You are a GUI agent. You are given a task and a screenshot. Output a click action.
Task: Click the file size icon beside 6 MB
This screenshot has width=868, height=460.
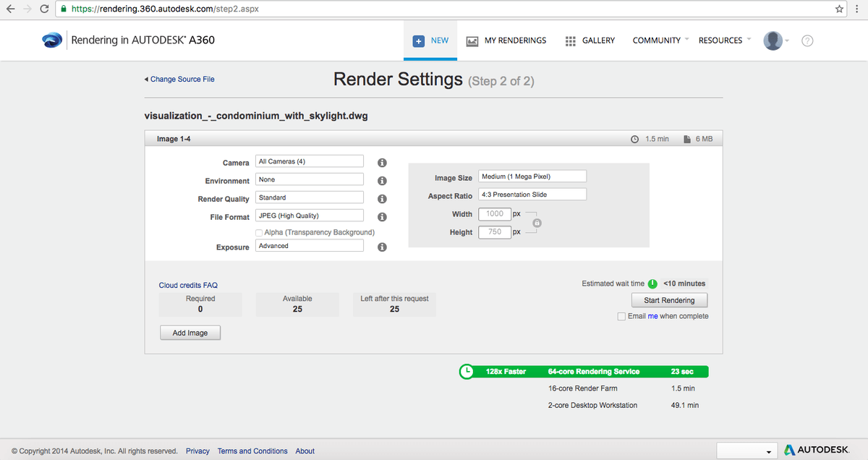tap(687, 139)
